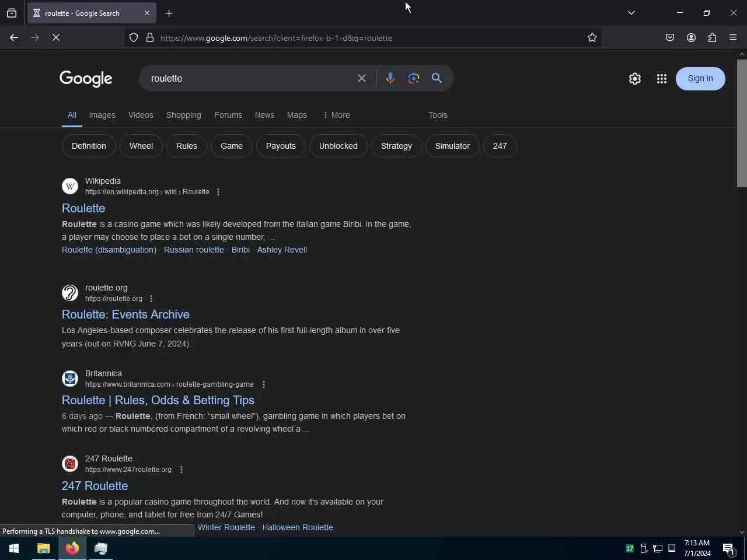The width and height of the screenshot is (747, 560).
Task: Apply the Wheel filter chip
Action: tap(141, 146)
